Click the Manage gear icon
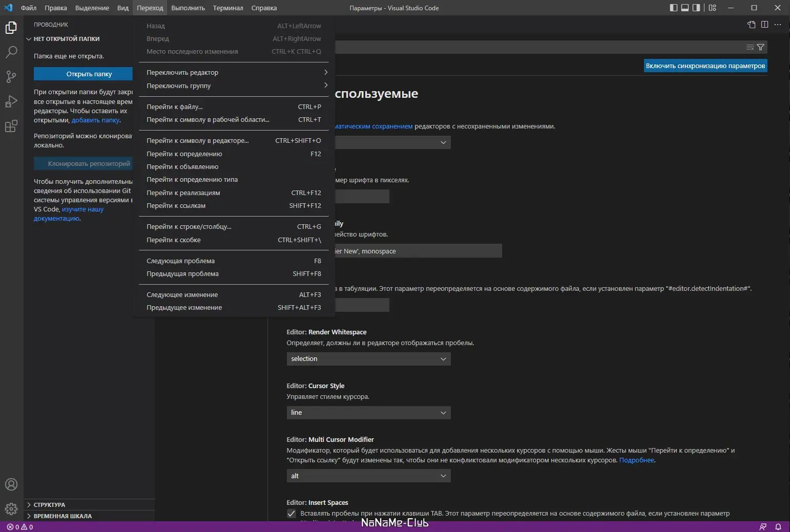The width and height of the screenshot is (790, 532). point(11,509)
